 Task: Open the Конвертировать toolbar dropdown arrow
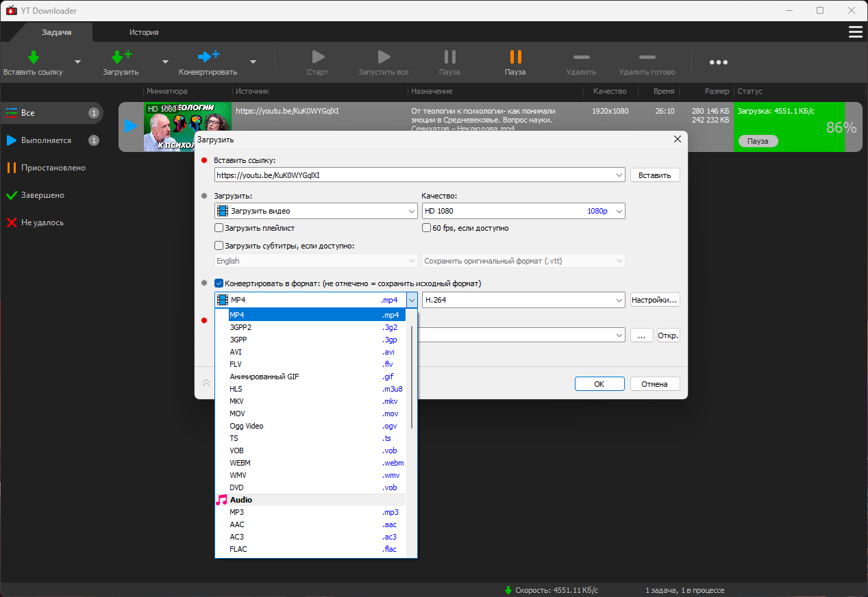[x=253, y=62]
